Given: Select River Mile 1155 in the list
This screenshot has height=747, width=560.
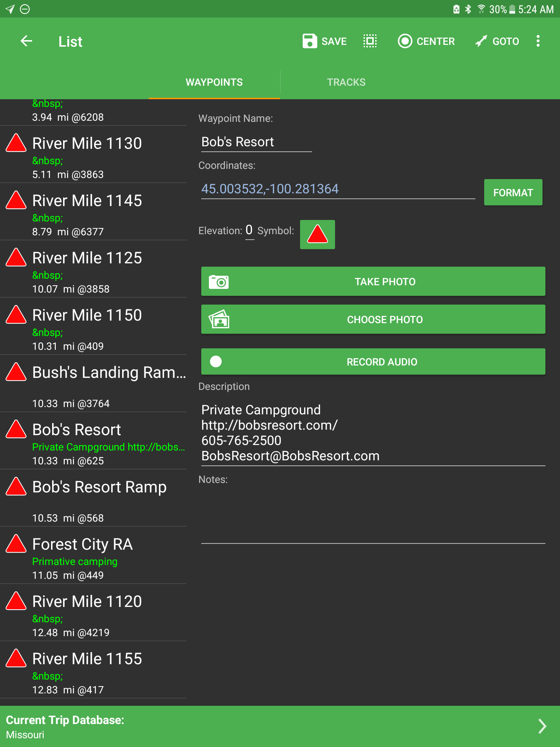Looking at the screenshot, I should click(93, 670).
